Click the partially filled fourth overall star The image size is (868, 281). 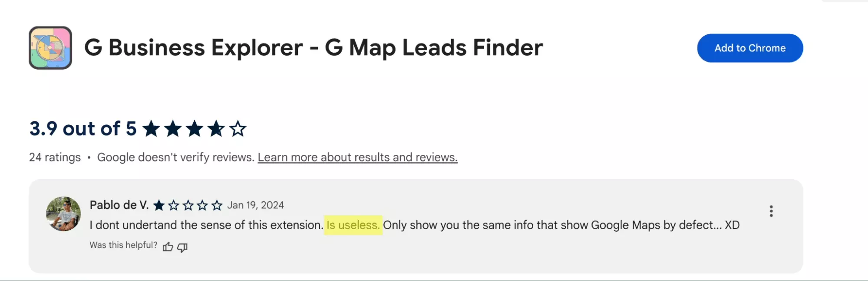pos(216,129)
